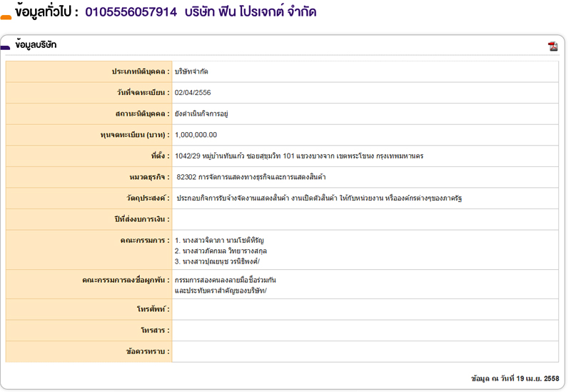Select business category code 82302 text
The height and width of the screenshot is (392, 571).
pyautogui.click(x=251, y=177)
